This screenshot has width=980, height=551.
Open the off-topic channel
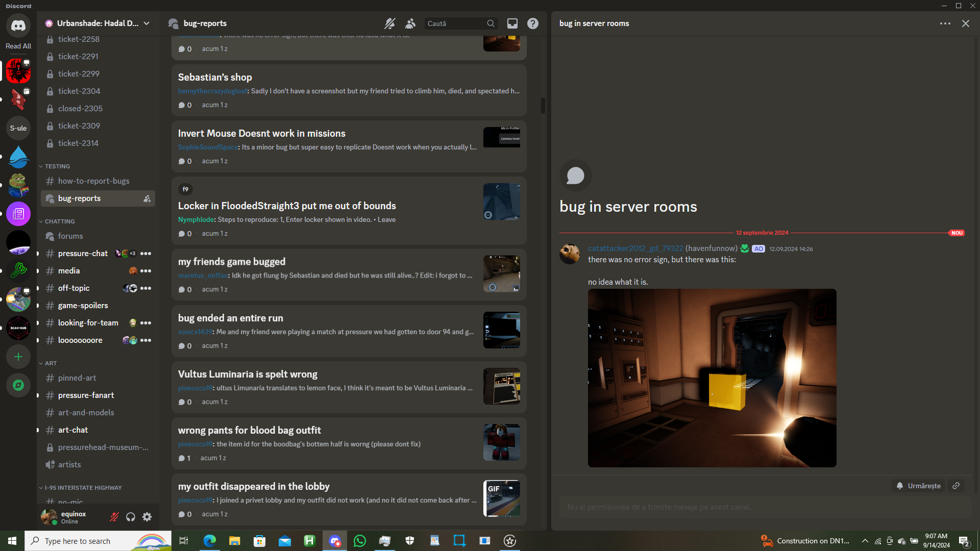[x=74, y=288]
